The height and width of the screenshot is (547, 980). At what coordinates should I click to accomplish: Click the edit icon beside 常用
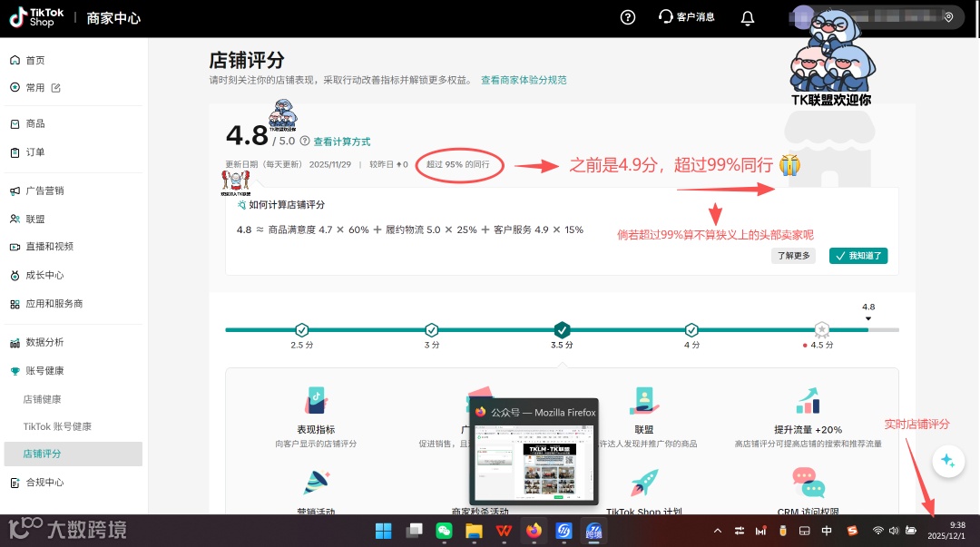(55, 87)
